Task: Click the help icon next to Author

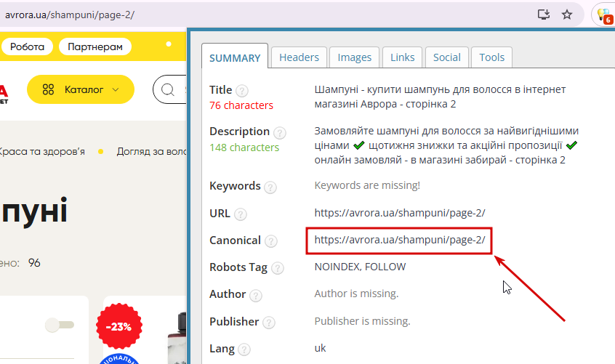Action: point(256,296)
